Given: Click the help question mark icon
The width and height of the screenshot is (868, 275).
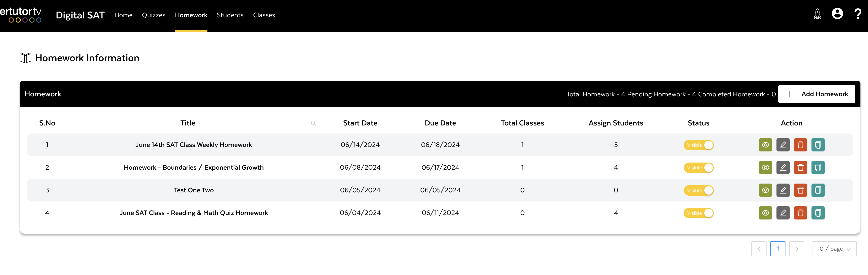Looking at the screenshot, I should pos(858,14).
